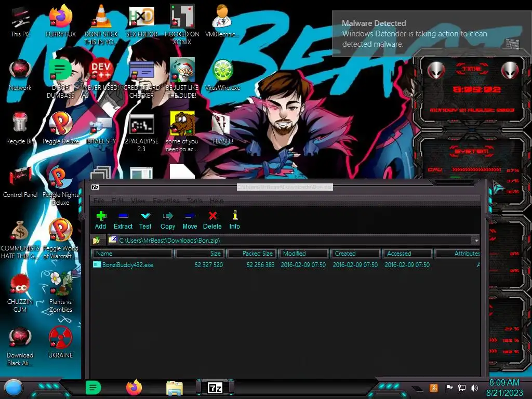
Task: Sort by the Name column header
Action: click(x=132, y=254)
